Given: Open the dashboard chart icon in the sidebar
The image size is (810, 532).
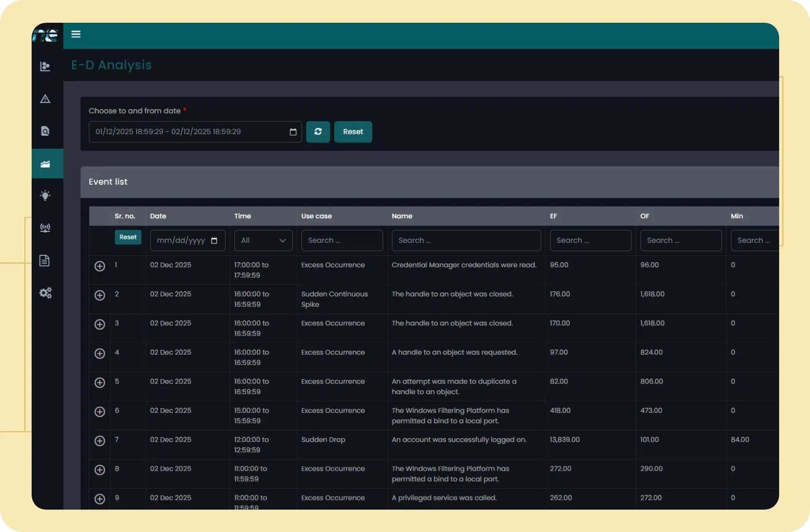Looking at the screenshot, I should pos(45,66).
